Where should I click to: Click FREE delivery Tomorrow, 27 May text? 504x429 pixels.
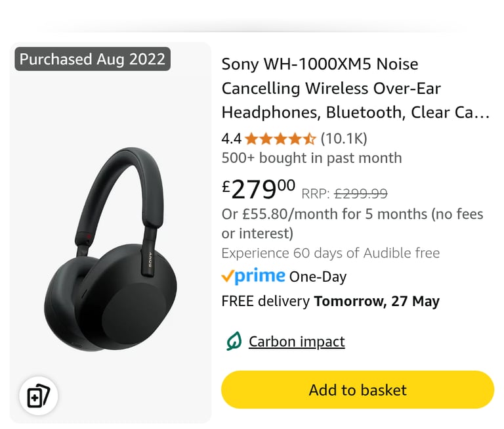click(x=331, y=302)
